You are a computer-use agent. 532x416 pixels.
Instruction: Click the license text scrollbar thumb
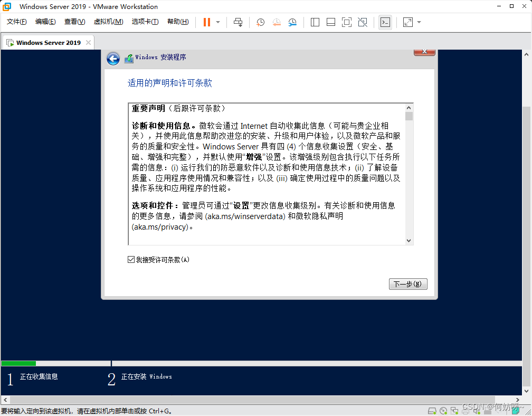pos(409,116)
